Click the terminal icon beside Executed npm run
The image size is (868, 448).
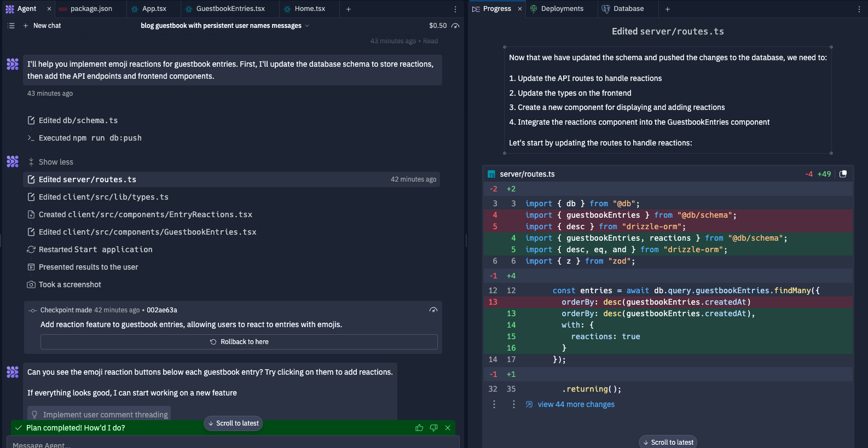31,138
